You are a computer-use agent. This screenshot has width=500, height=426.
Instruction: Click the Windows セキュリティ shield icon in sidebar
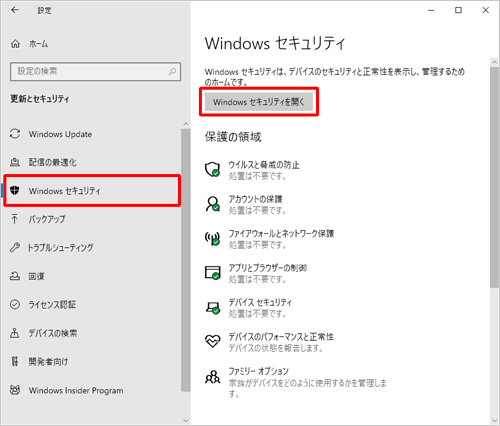pos(15,190)
